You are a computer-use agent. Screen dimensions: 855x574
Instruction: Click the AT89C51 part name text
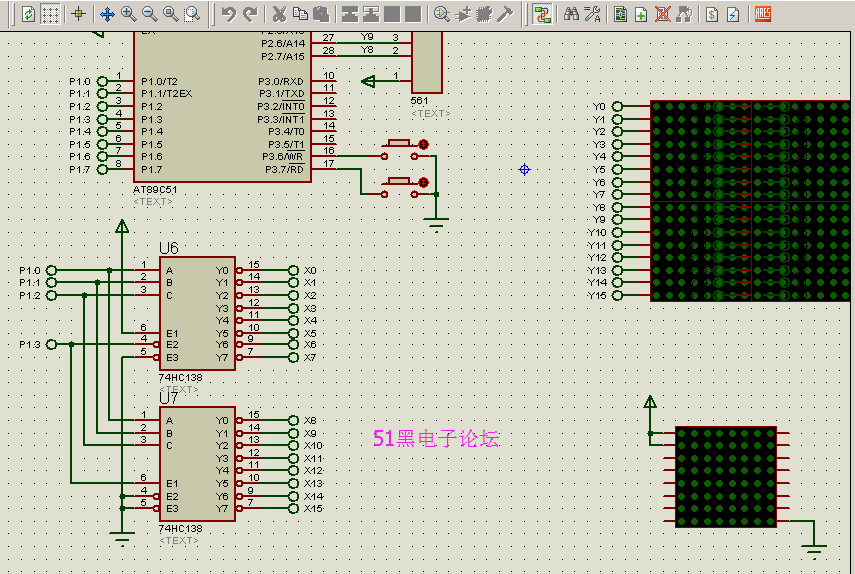tap(155, 190)
